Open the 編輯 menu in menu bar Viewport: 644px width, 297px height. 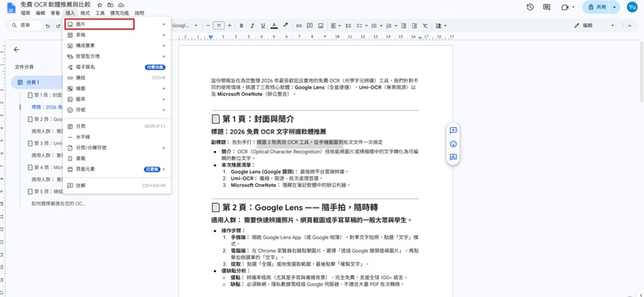click(40, 13)
